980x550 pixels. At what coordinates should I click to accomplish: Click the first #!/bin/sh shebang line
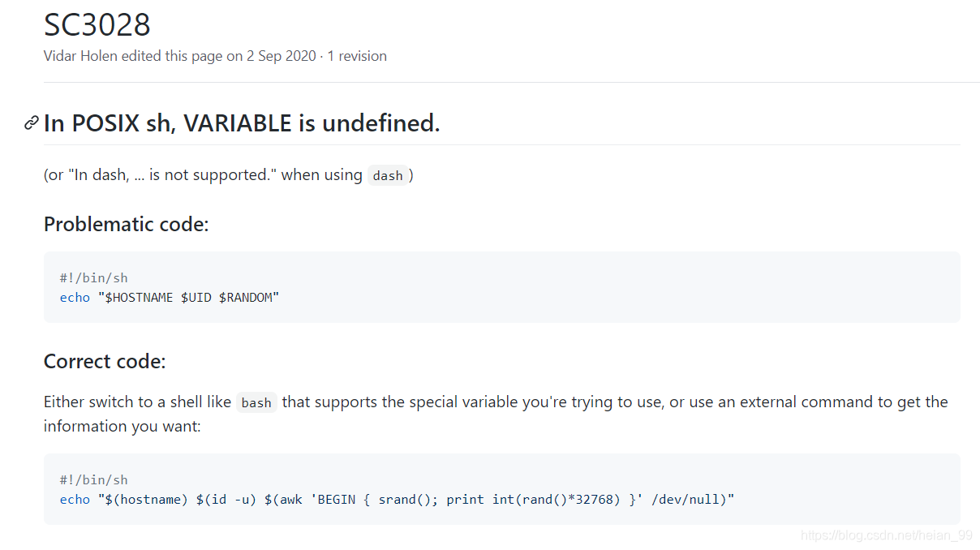coord(94,278)
